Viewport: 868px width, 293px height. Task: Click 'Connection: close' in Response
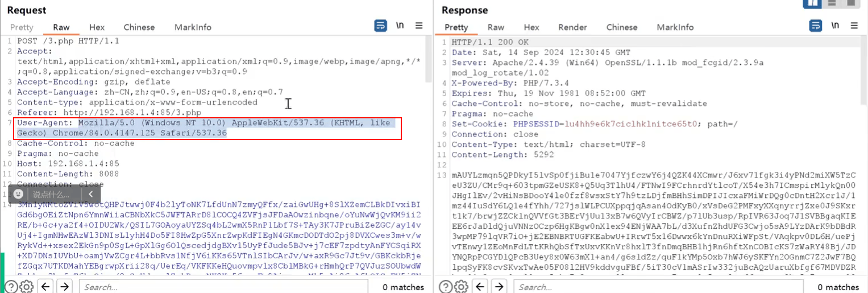pos(495,134)
